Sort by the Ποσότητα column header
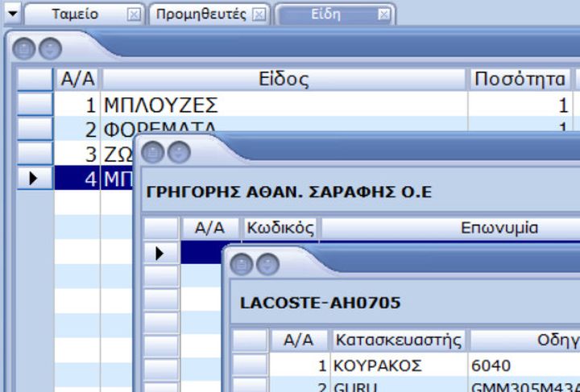Image resolution: width=580 pixels, height=392 pixels. (x=520, y=79)
